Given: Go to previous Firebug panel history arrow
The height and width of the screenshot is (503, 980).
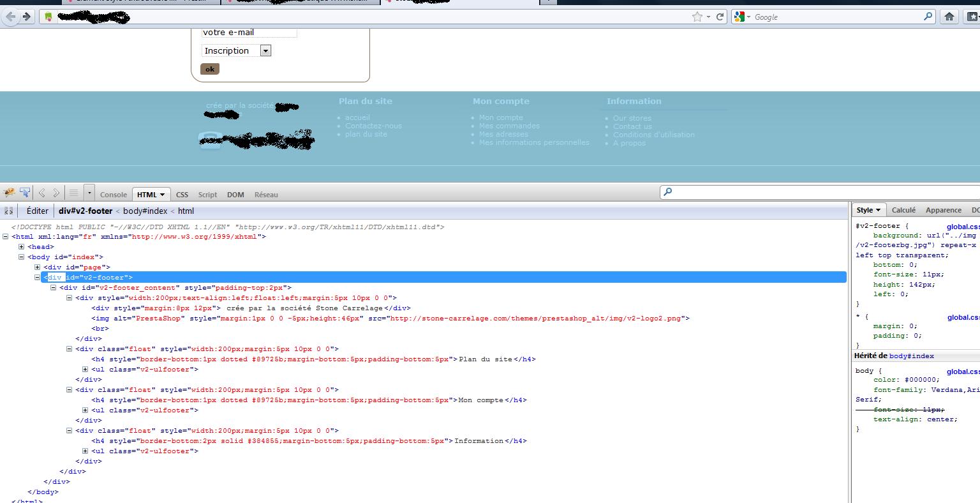Looking at the screenshot, I should 42,193.
